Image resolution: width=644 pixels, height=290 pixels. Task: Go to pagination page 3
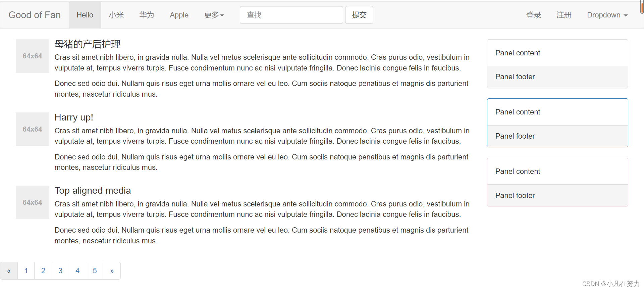click(x=60, y=271)
